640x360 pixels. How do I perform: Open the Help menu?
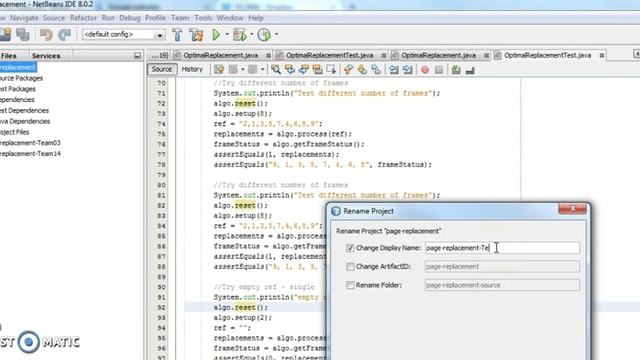(x=256, y=18)
